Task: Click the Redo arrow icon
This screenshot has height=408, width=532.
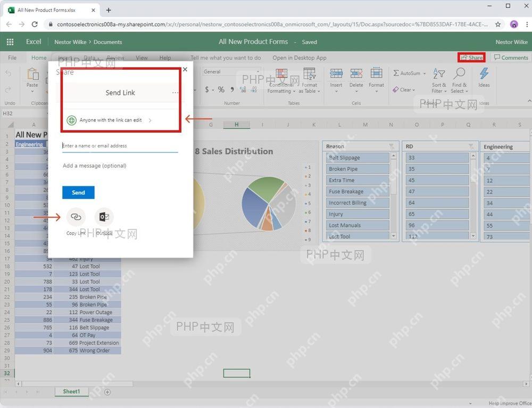Action: click(9, 89)
